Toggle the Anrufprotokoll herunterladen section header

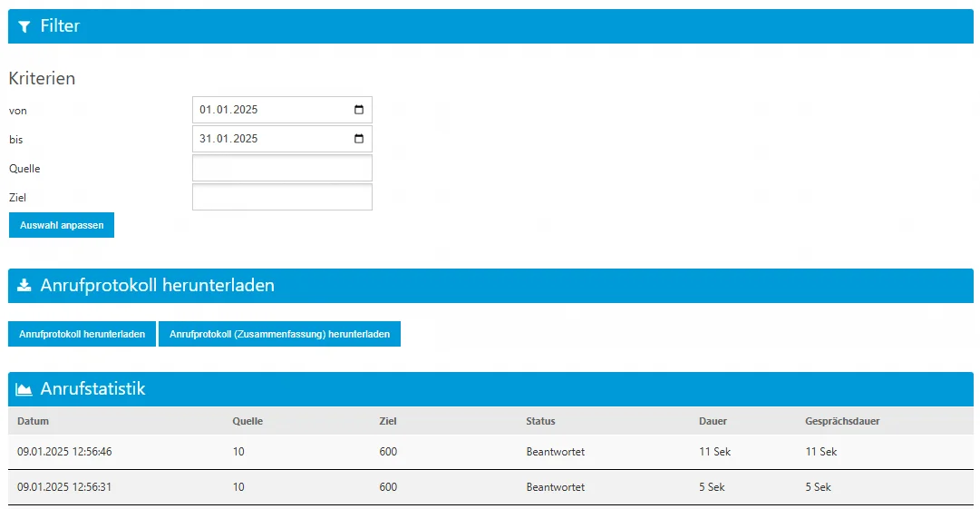pyautogui.click(x=490, y=286)
